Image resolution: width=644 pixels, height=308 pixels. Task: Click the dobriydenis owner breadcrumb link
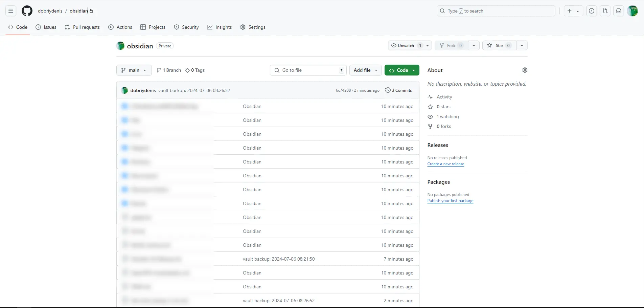50,11
